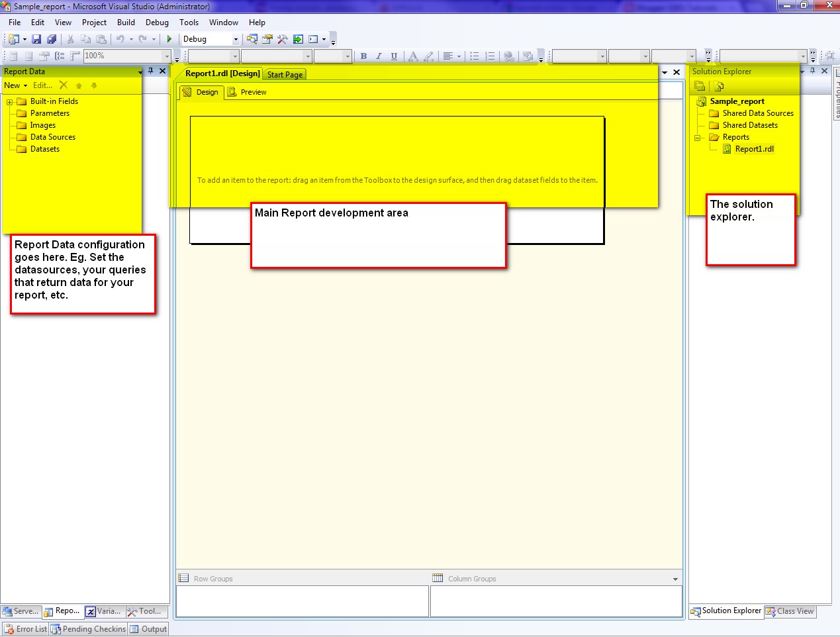Click the Add New Item icon
Screen dimensions: 840x637
pos(13,40)
